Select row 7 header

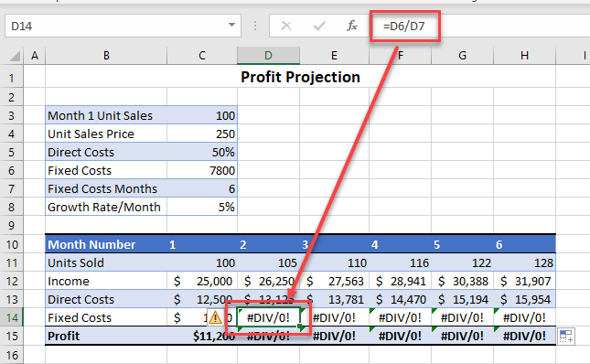pos(12,188)
